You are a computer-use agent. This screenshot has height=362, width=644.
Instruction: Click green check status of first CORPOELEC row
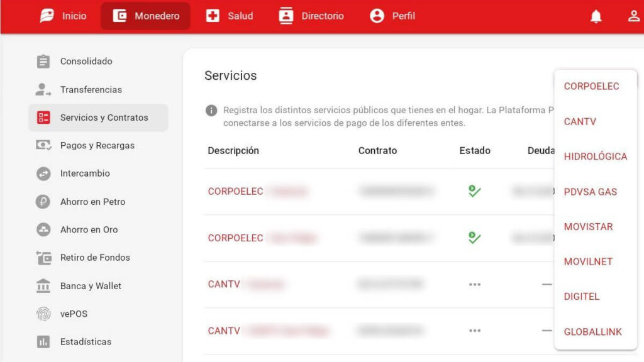pos(474,191)
